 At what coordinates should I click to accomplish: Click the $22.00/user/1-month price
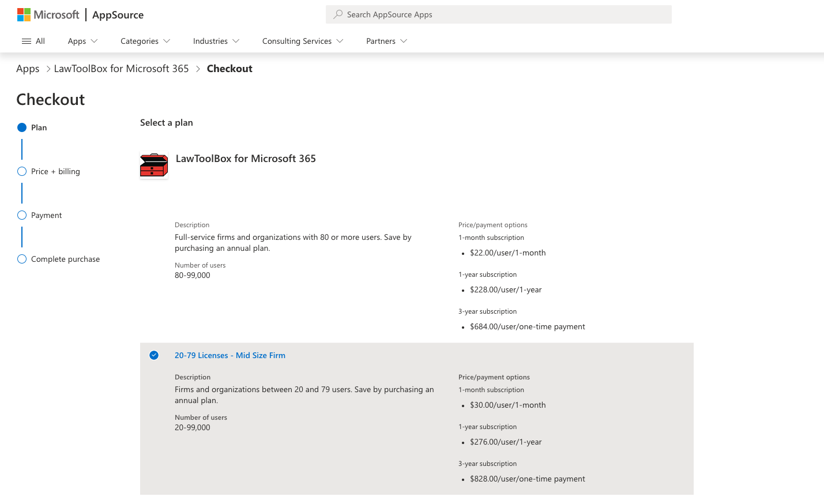[x=508, y=253]
